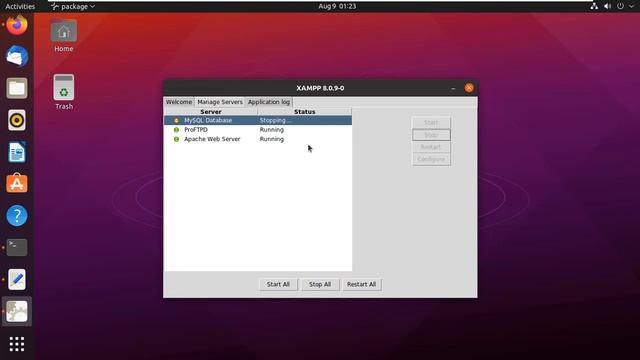Close the XAMPP window
Viewport: 640px width, 360px height.
469,88
